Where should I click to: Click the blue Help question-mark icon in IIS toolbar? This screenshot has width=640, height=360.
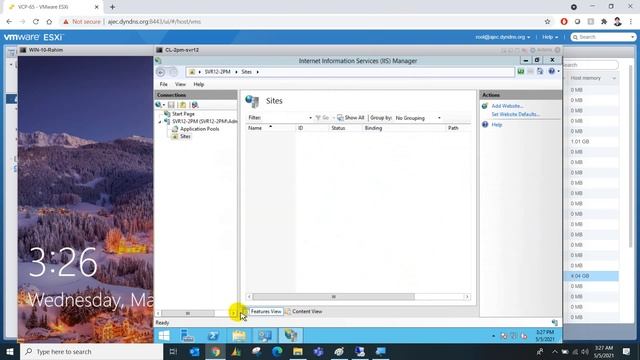[x=551, y=71]
